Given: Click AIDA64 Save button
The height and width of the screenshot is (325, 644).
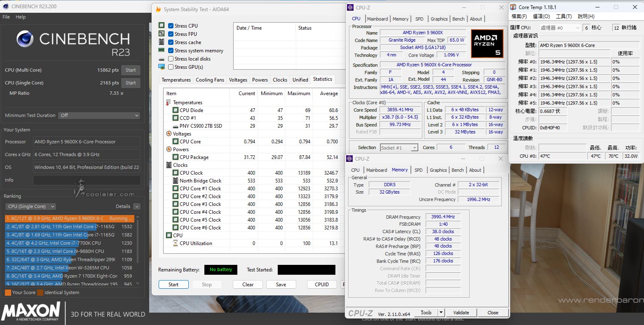Looking at the screenshot, I should (281, 285).
